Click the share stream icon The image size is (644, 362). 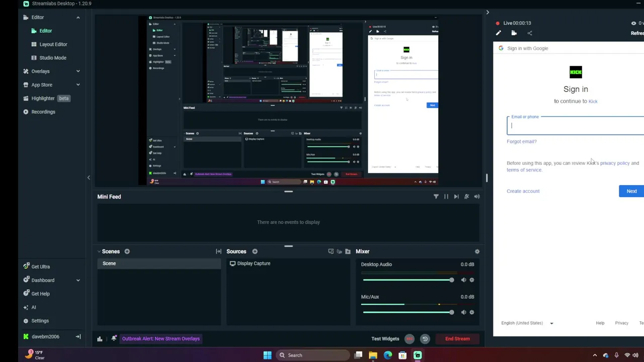coord(529,33)
